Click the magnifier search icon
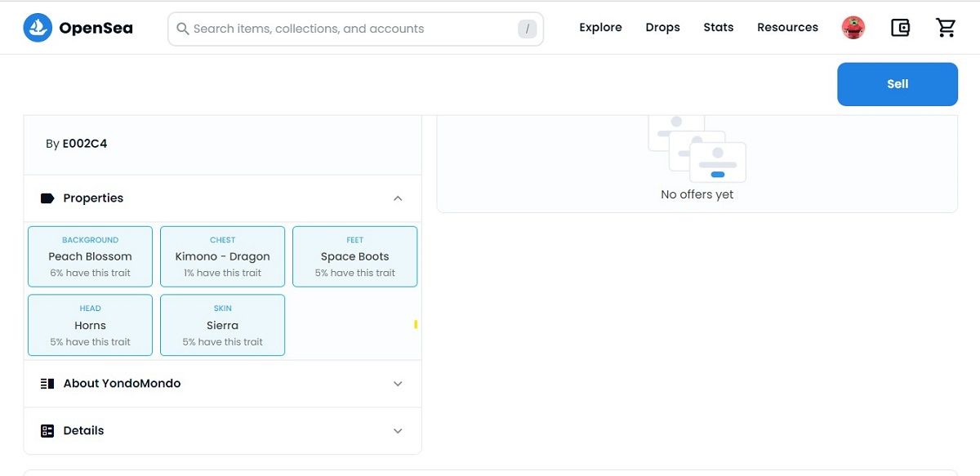Screen dimensions: 980x476 [183, 29]
